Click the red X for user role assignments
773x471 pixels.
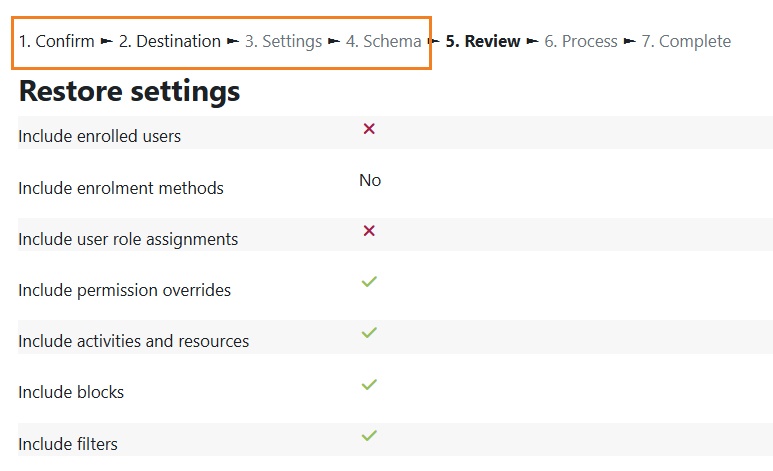coord(369,230)
